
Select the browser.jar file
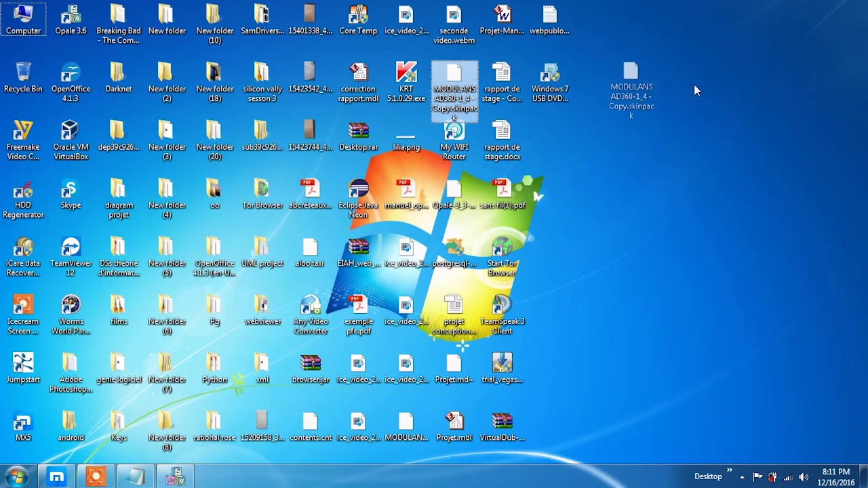(x=311, y=369)
